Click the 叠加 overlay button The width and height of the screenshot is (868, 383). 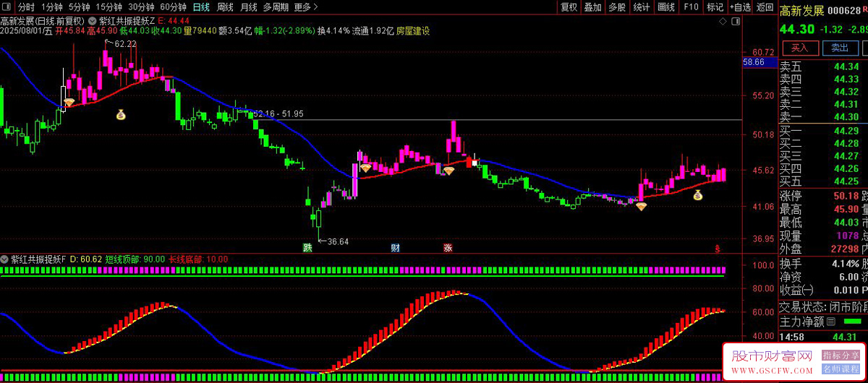[x=592, y=7]
